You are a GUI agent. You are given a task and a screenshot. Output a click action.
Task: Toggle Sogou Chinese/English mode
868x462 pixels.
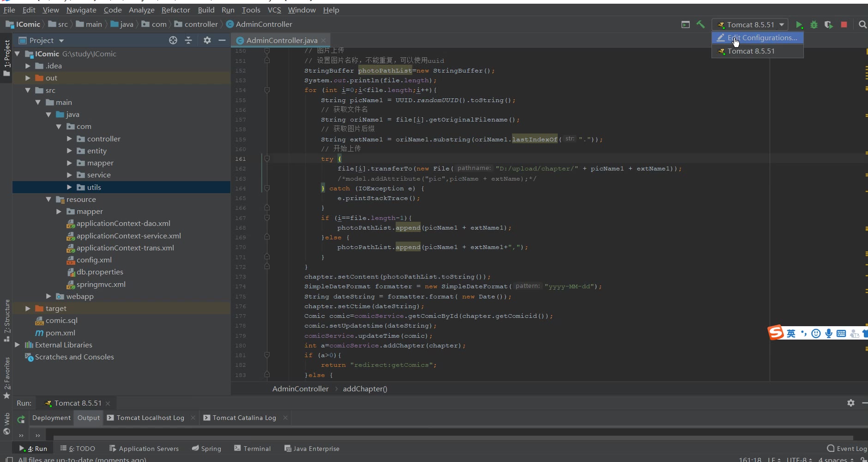pyautogui.click(x=791, y=333)
